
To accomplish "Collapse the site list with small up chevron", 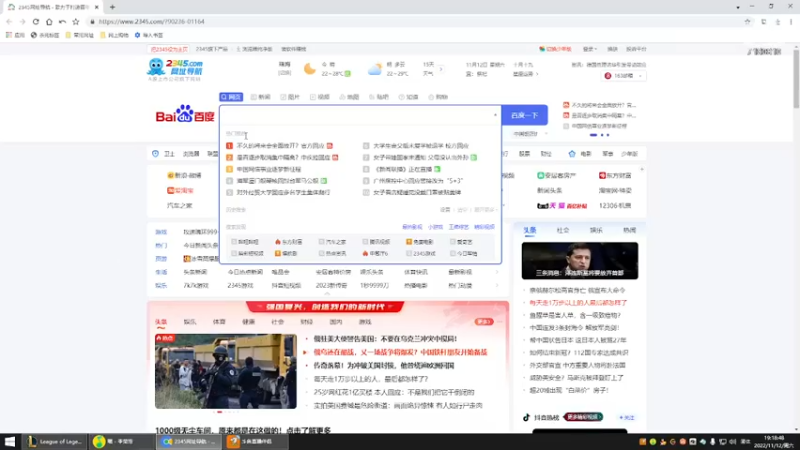I will [x=327, y=294].
